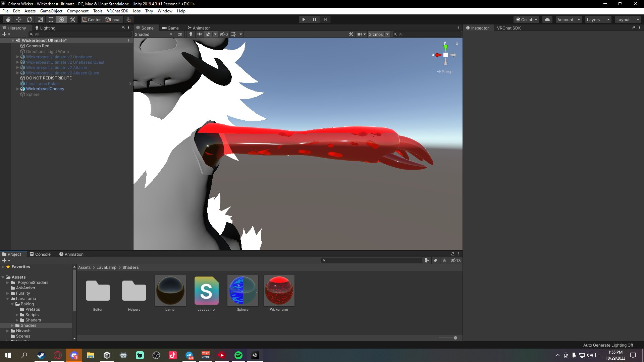Switch to the Animator tab
The width and height of the screenshot is (644, 362).
(199, 28)
